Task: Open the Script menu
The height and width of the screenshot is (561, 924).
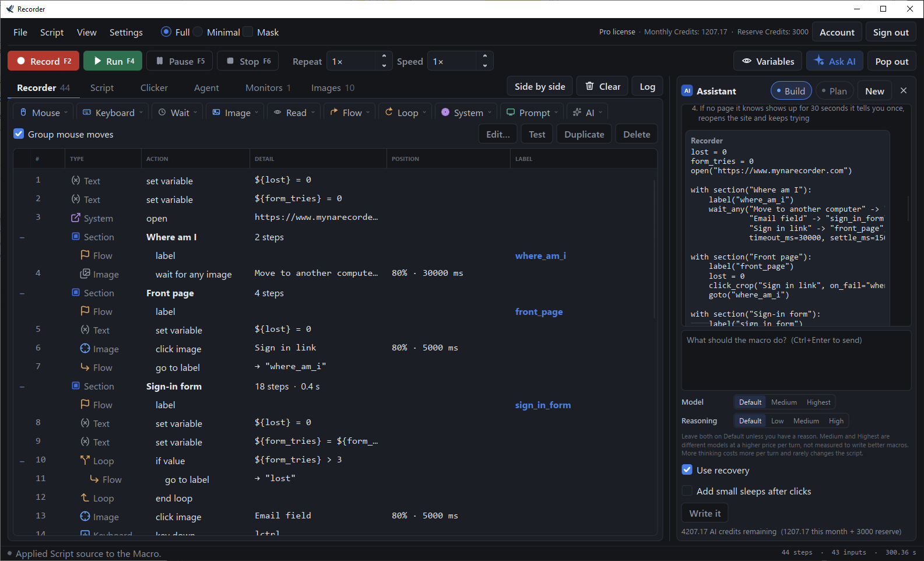Action: pyautogui.click(x=52, y=32)
